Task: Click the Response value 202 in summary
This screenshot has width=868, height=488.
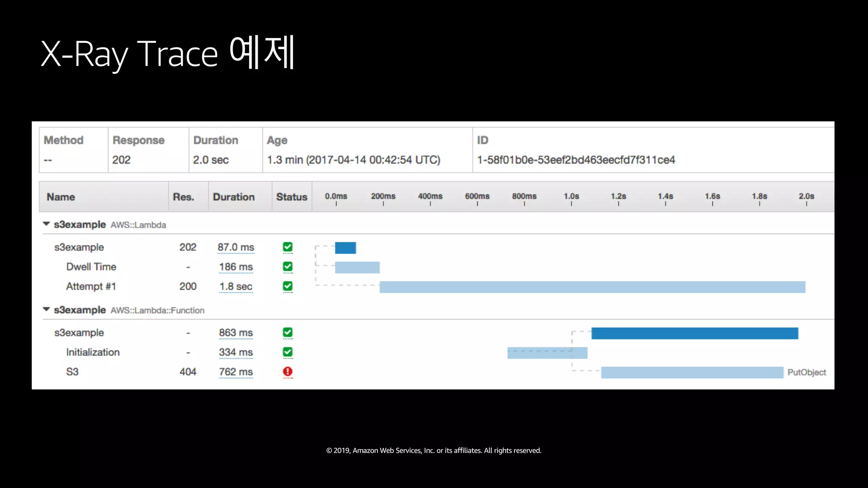Action: (121, 160)
